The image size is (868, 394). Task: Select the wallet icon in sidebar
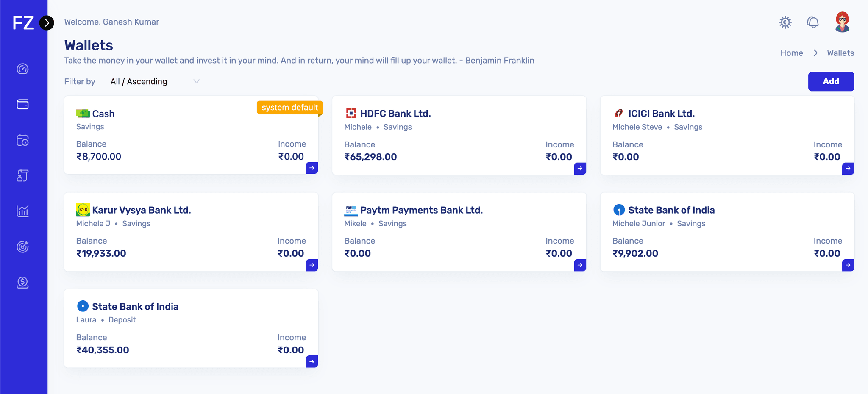(22, 104)
